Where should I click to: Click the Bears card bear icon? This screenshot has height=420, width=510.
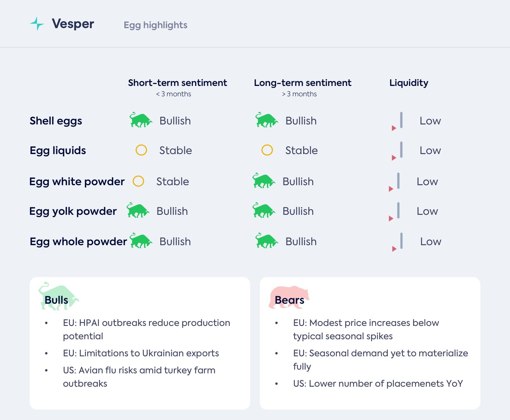(289, 297)
